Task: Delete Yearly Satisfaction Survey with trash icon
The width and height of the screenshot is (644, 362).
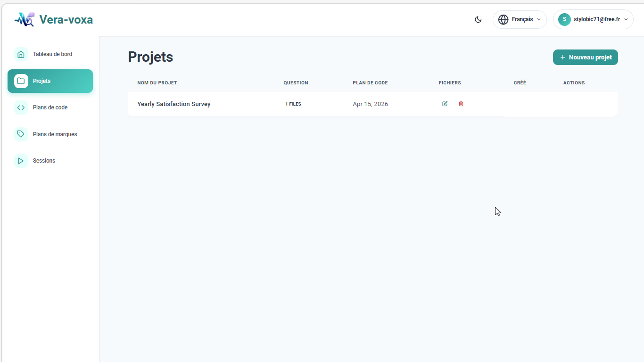Action: (461, 104)
